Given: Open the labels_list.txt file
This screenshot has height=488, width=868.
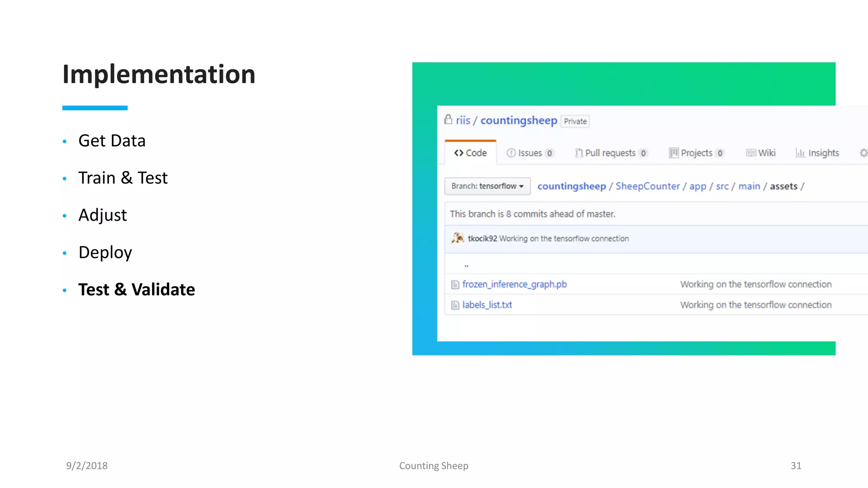Looking at the screenshot, I should (487, 305).
